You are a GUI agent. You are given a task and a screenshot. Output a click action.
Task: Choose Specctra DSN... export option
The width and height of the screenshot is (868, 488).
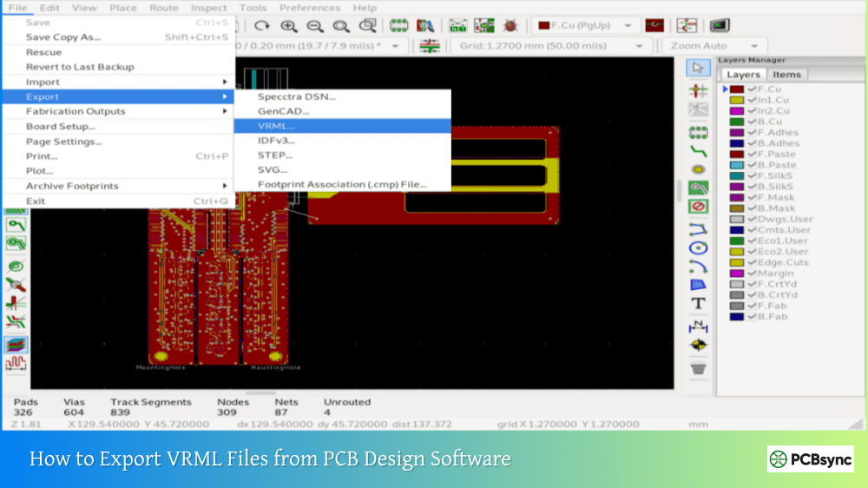click(x=343, y=96)
